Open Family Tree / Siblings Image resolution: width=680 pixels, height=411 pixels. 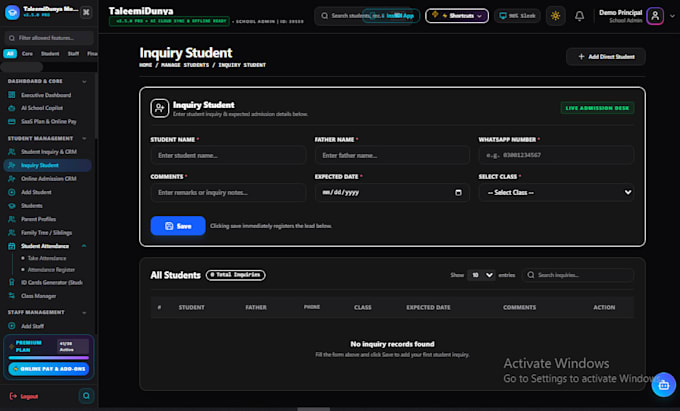coord(46,232)
